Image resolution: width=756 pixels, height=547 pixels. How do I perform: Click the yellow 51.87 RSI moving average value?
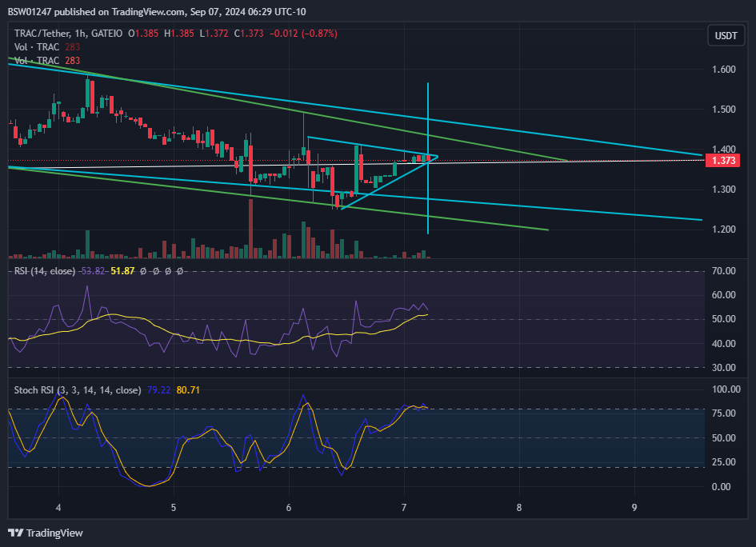pos(122,271)
